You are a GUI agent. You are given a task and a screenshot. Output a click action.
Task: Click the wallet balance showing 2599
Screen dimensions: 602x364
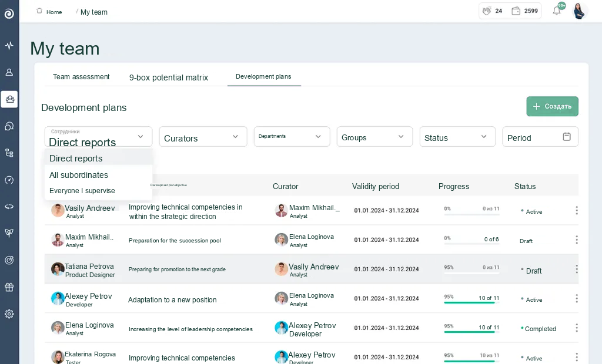click(x=525, y=11)
